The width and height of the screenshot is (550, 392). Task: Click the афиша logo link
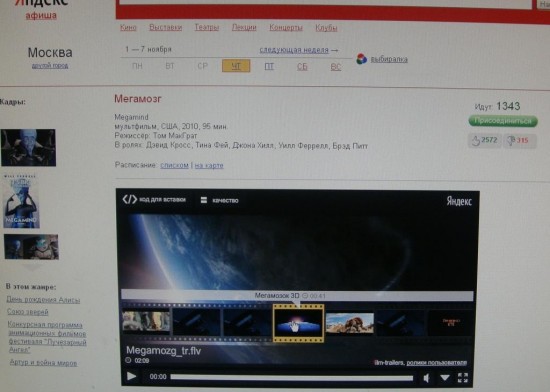click(x=41, y=15)
